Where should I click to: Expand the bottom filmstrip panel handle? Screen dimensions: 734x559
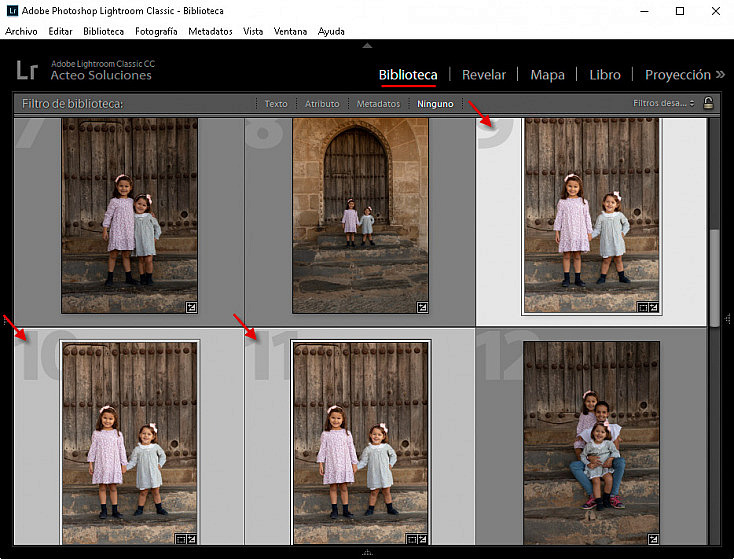click(x=367, y=552)
